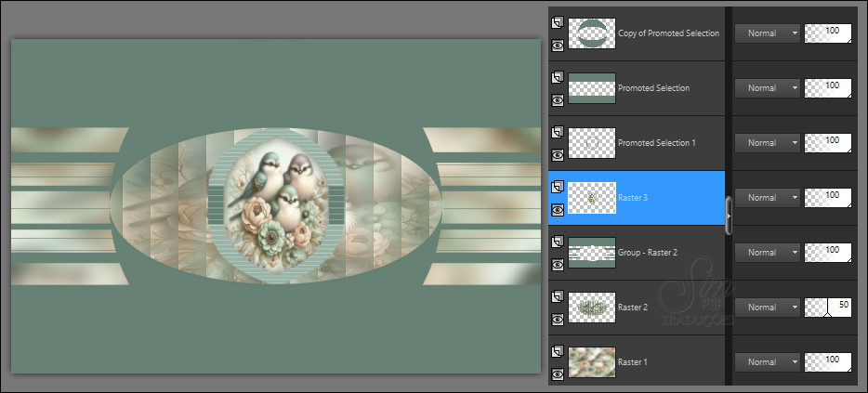
Task: Toggle visibility of Raster 3 layer
Action: [x=558, y=210]
